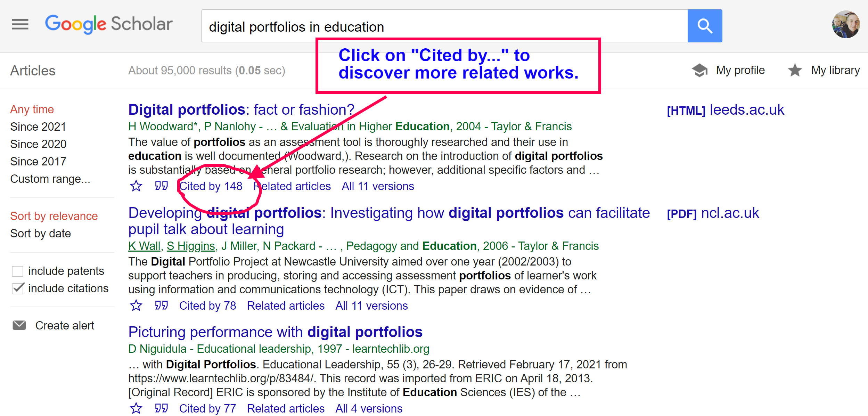Click My library star icon
This screenshot has height=416, width=868.
(x=794, y=70)
